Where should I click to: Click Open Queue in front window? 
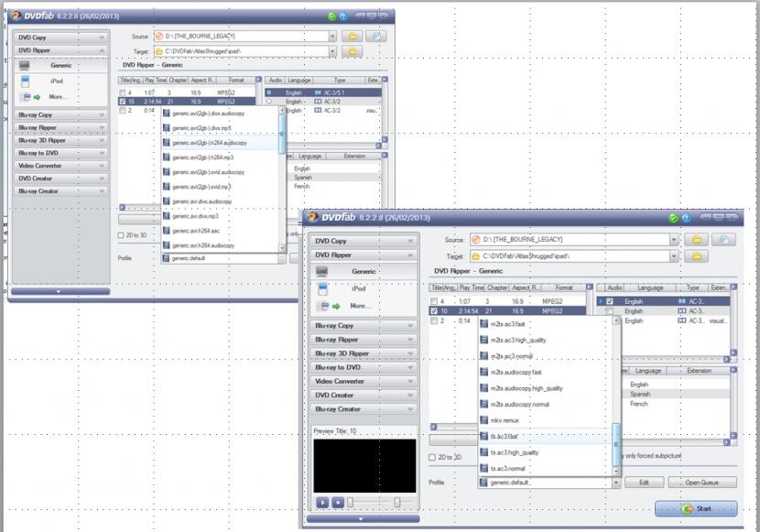click(x=702, y=483)
